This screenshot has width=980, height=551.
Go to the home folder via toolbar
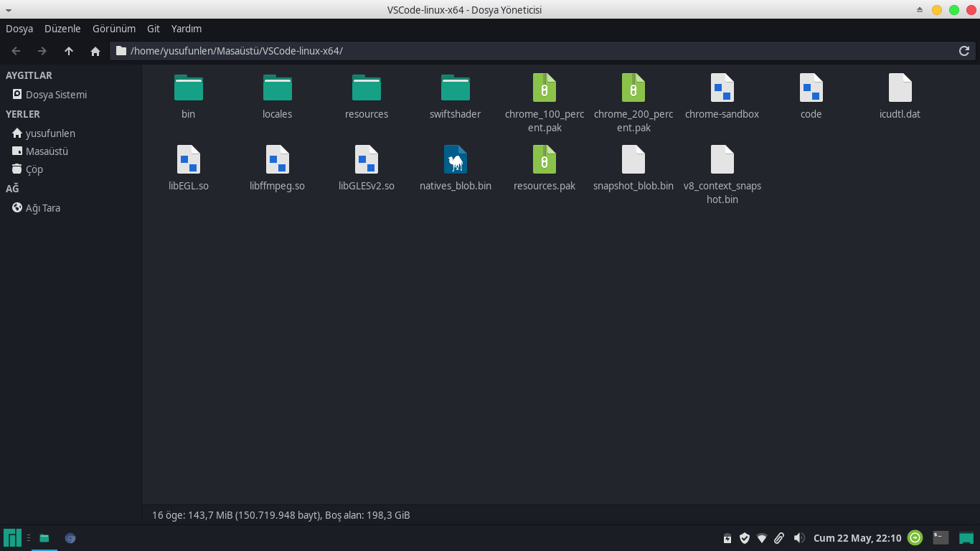(95, 51)
